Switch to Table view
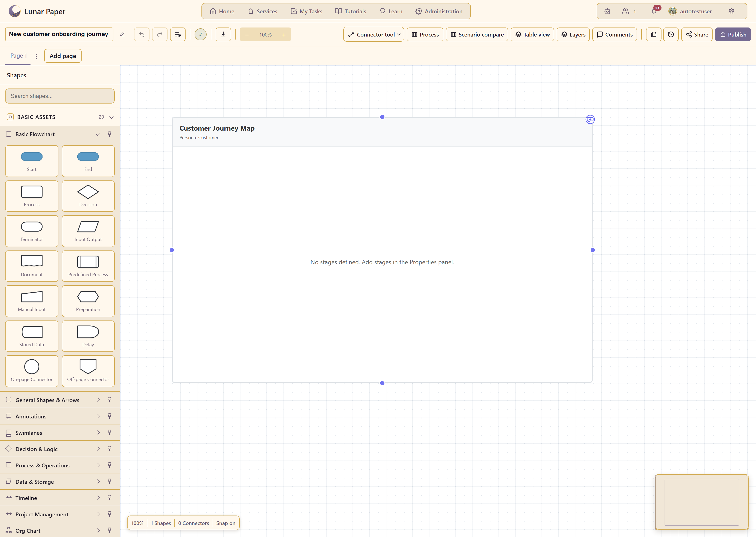 pos(532,34)
